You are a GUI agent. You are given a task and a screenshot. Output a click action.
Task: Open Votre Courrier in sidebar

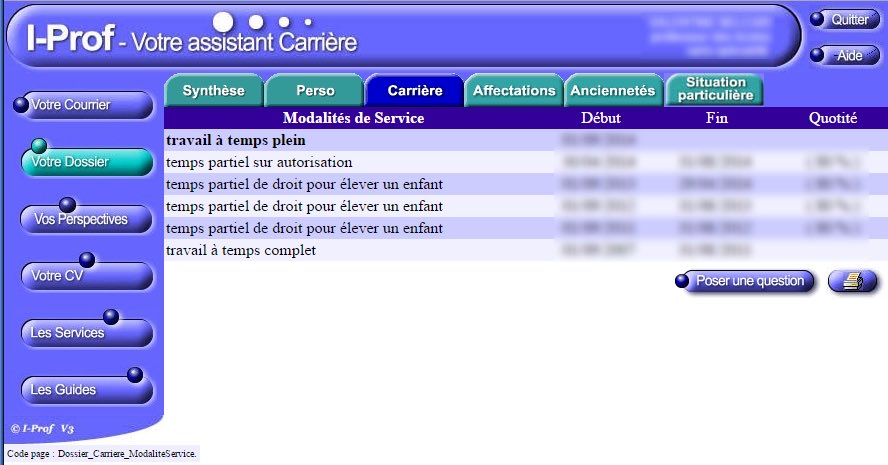click(x=83, y=105)
